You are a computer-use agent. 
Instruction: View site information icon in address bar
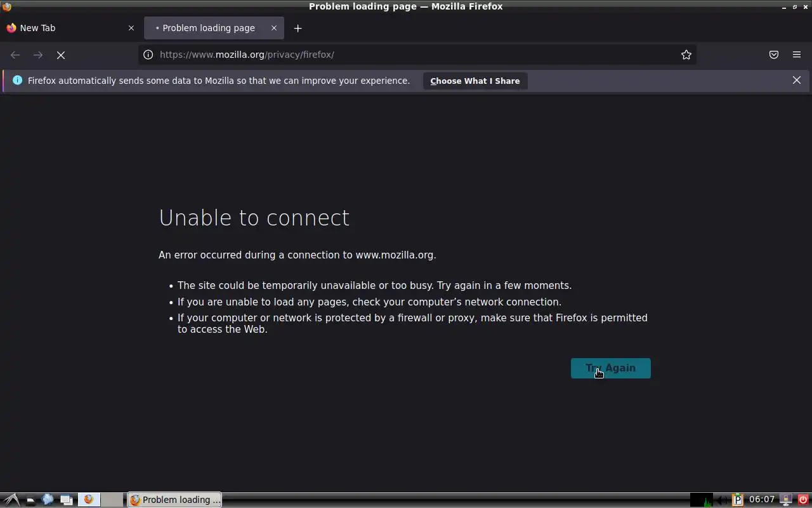[x=148, y=55]
